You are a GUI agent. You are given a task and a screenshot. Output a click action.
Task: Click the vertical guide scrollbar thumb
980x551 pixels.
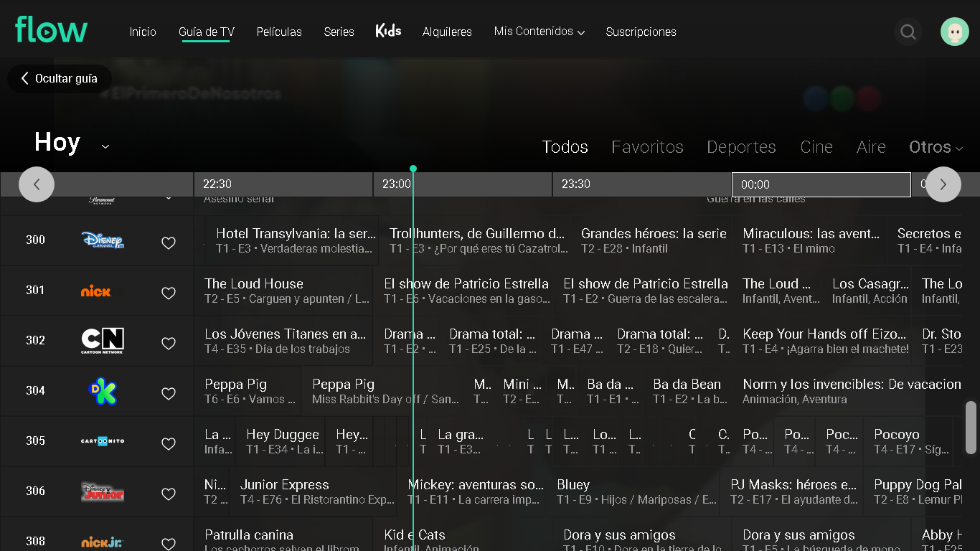[x=971, y=428]
